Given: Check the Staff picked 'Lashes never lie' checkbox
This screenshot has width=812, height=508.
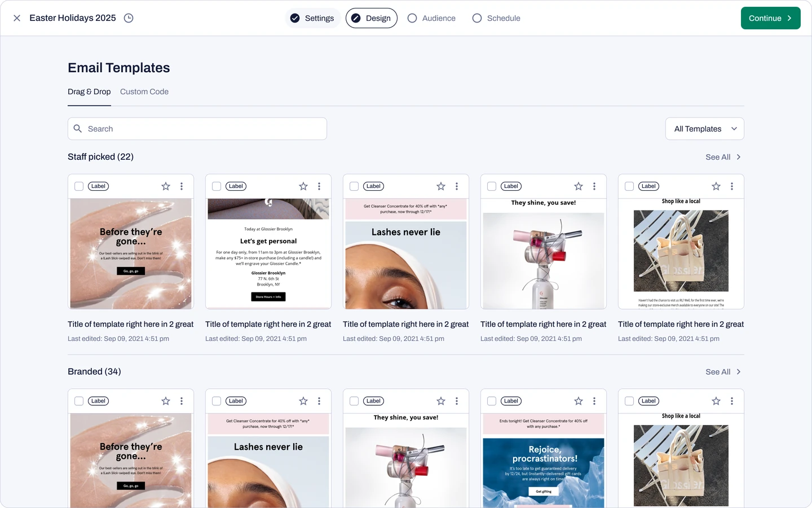Looking at the screenshot, I should coord(354,186).
